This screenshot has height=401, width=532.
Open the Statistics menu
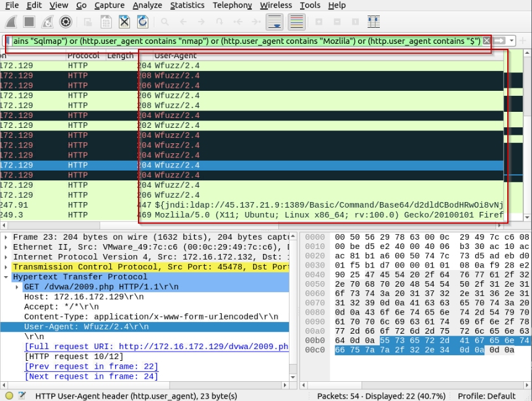[187, 5]
